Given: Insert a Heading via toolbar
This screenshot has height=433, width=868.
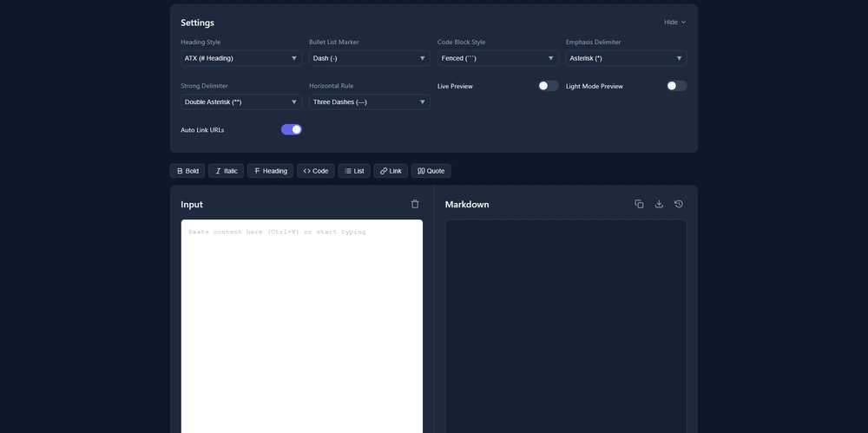Looking at the screenshot, I should [270, 171].
